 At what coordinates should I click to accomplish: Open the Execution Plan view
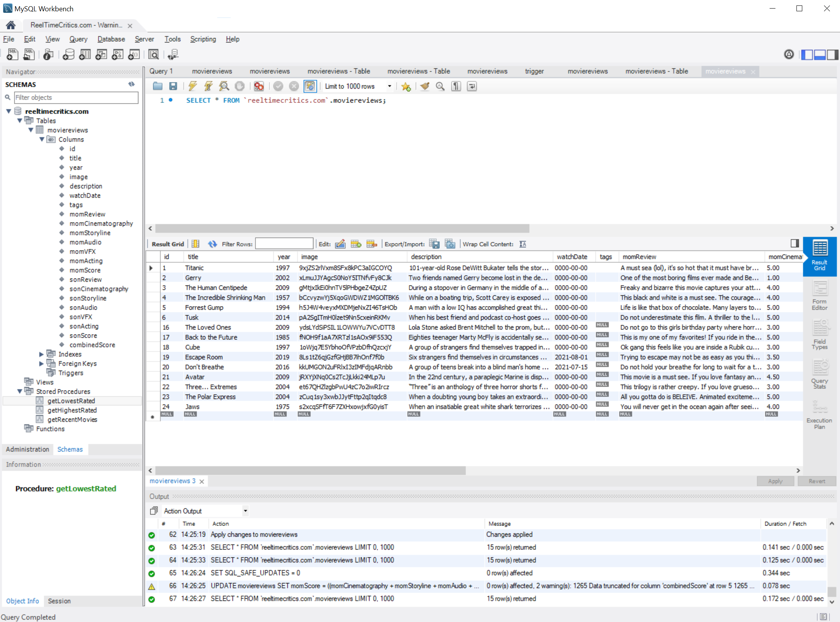820,414
